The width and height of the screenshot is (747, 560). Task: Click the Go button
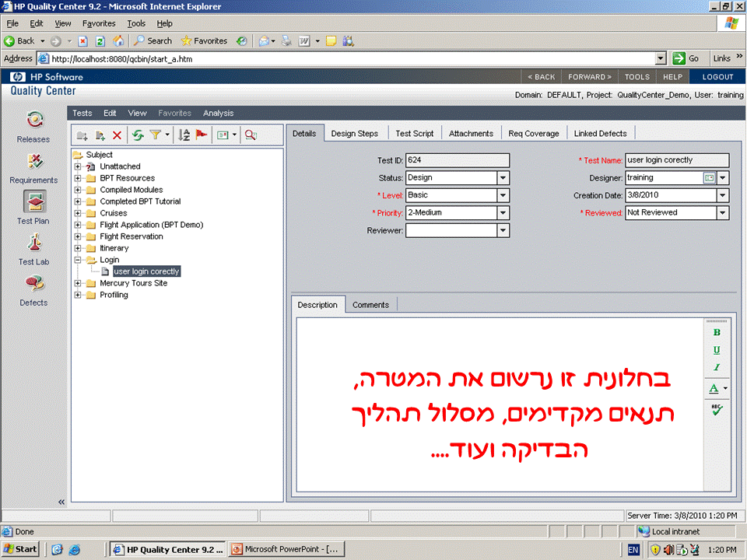point(686,58)
